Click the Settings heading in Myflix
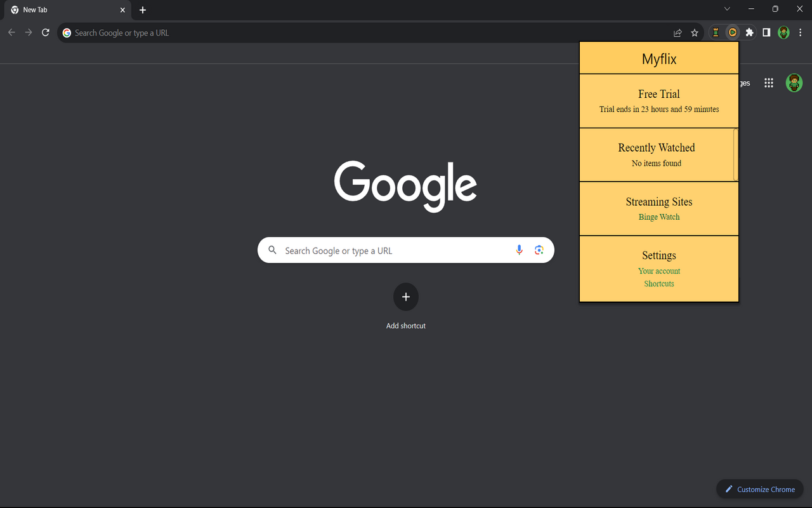The height and width of the screenshot is (508, 812). tap(659, 256)
